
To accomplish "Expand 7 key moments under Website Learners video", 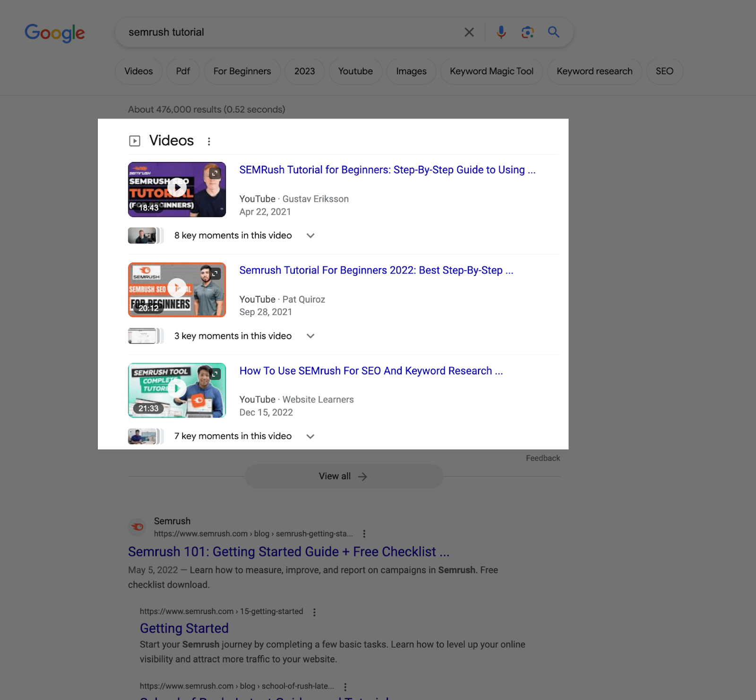I will click(x=310, y=436).
